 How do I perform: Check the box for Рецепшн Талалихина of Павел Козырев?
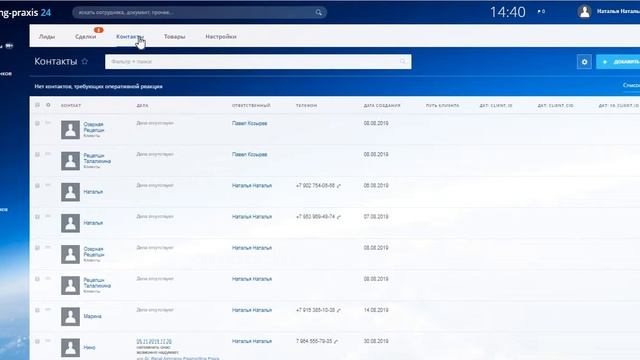(x=38, y=154)
